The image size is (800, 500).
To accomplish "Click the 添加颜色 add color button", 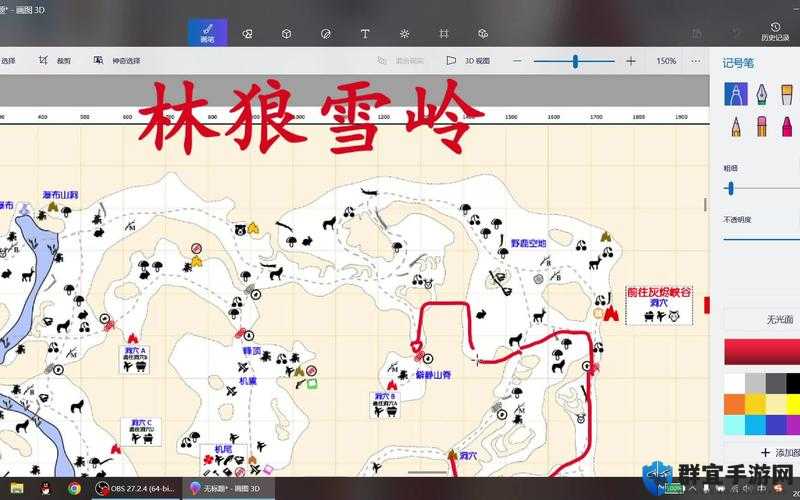I will (781, 453).
